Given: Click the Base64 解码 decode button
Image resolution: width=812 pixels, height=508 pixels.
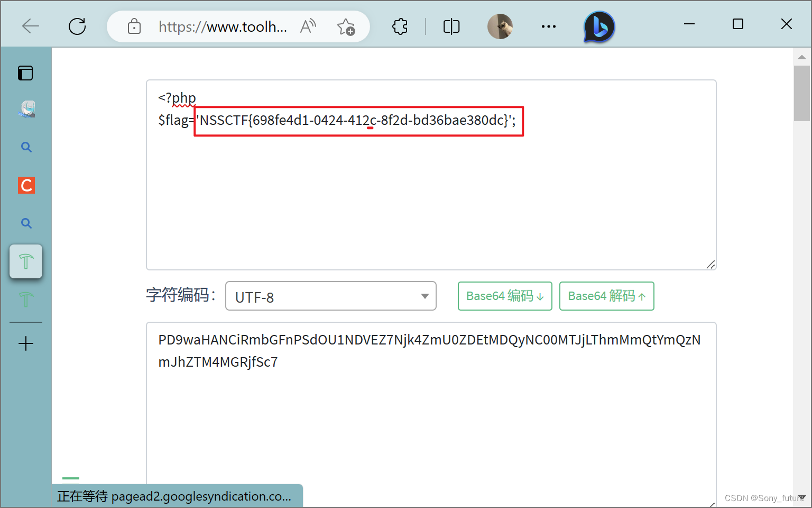Looking at the screenshot, I should (x=606, y=296).
